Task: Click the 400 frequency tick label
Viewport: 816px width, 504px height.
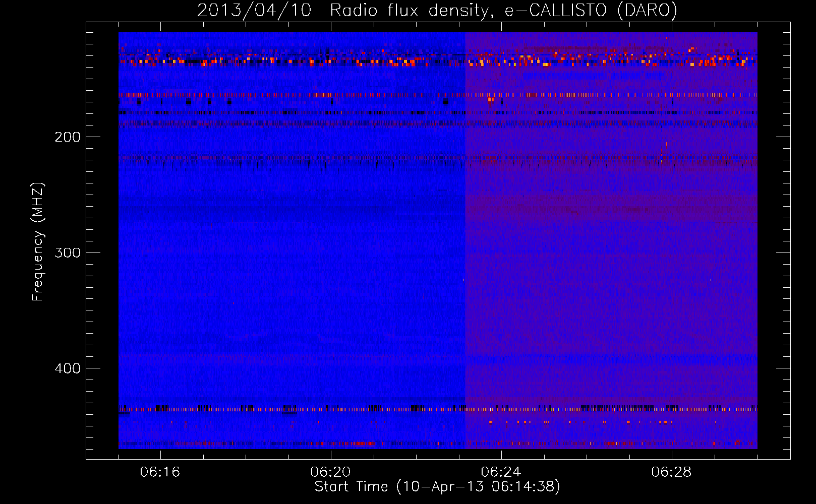Action: click(x=68, y=368)
